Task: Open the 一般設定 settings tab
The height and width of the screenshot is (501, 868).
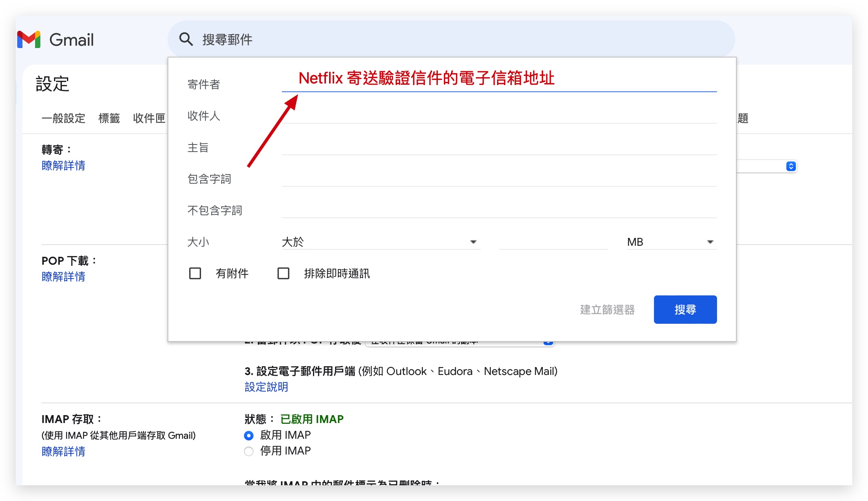Action: click(x=63, y=118)
